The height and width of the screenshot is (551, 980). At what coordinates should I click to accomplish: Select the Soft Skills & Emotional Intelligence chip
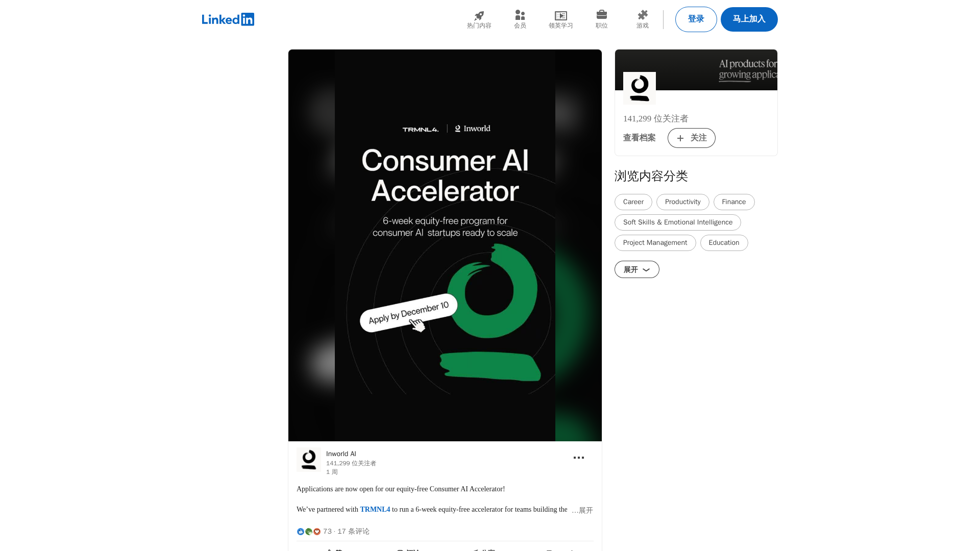677,222
